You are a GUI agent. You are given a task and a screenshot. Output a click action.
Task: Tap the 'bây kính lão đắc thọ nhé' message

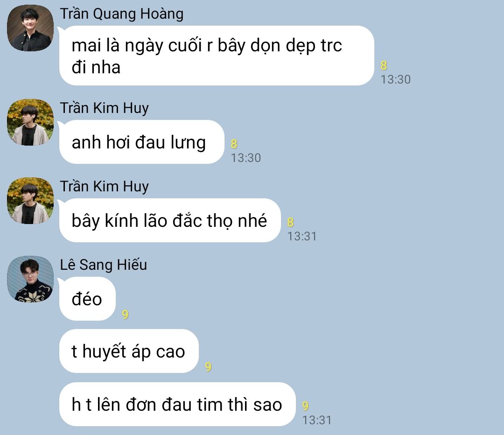170,220
